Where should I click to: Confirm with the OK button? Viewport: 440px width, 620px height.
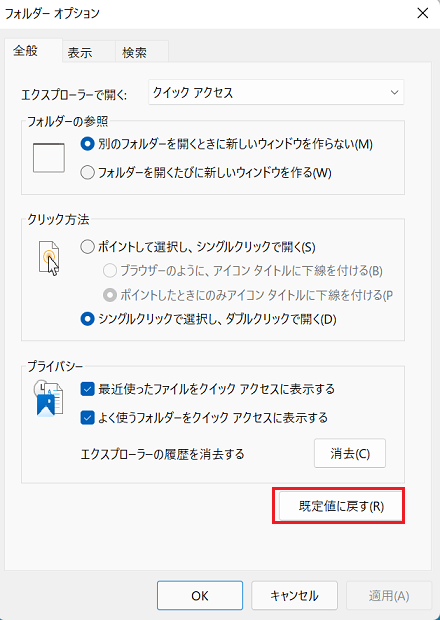(200, 595)
